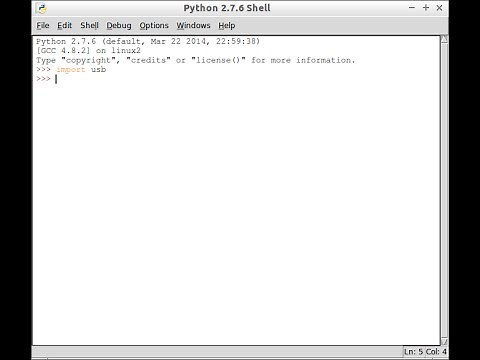The width and height of the screenshot is (480, 360).
Task: Open the Help menu
Action: tap(227, 25)
